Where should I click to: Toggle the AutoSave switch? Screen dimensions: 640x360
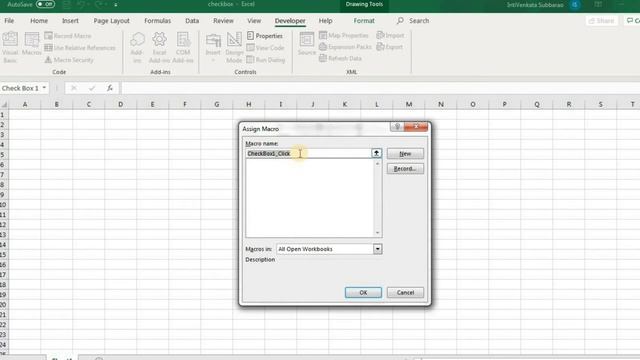pyautogui.click(x=45, y=4)
